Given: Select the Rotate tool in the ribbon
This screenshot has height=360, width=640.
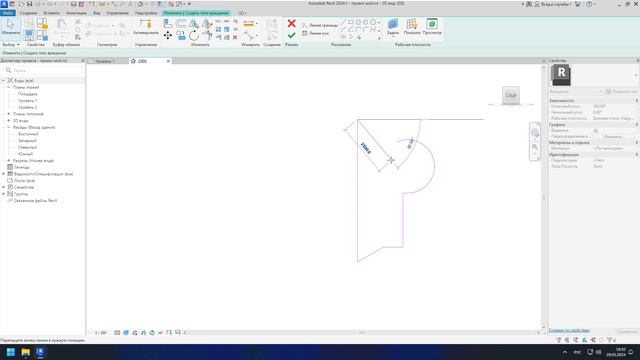Looking at the screenshot, I should [194, 36].
